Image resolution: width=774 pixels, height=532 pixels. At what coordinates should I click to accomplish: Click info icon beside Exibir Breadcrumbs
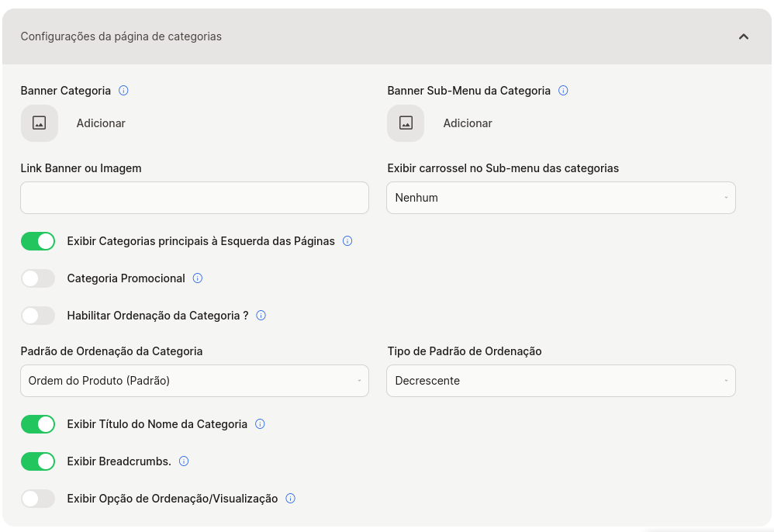click(x=184, y=461)
